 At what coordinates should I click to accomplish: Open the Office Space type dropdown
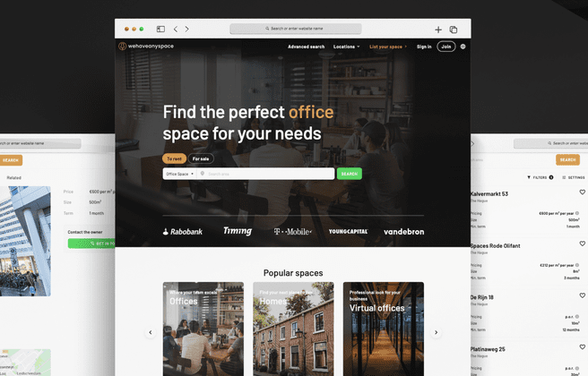[x=179, y=174]
